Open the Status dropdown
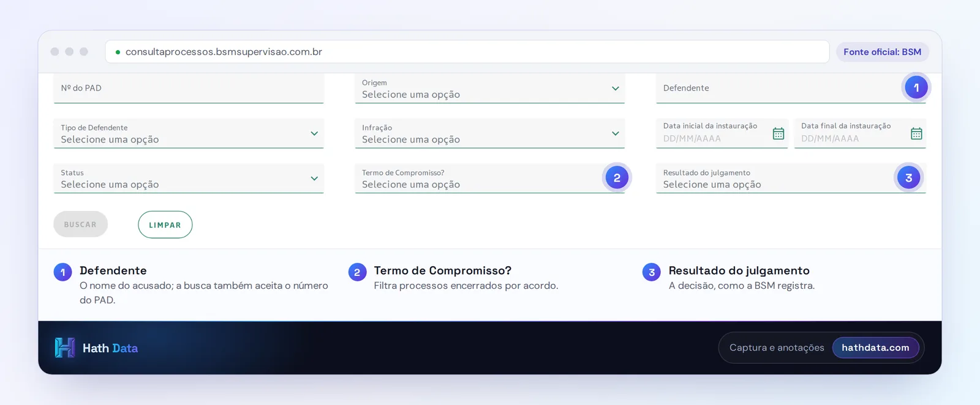Image resolution: width=980 pixels, height=405 pixels. tap(189, 178)
